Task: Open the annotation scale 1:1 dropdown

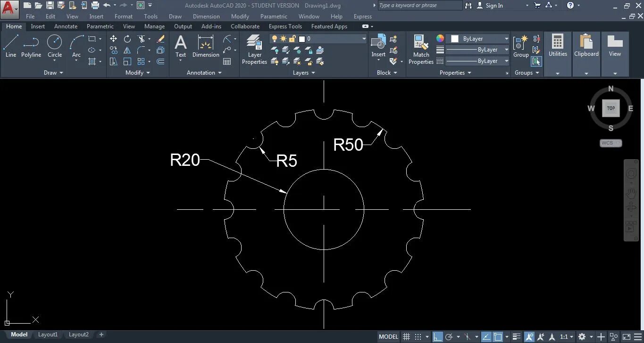Action: [568, 336]
